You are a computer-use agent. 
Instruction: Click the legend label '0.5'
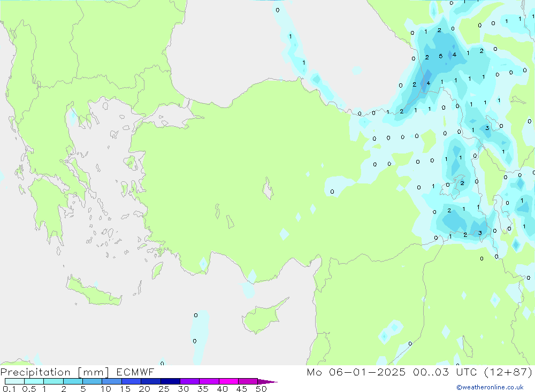pyautogui.click(x=29, y=389)
